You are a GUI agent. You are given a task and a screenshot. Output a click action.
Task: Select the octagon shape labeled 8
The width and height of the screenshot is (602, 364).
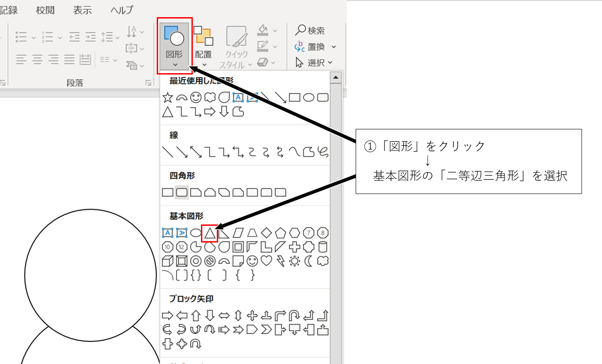[x=322, y=233]
